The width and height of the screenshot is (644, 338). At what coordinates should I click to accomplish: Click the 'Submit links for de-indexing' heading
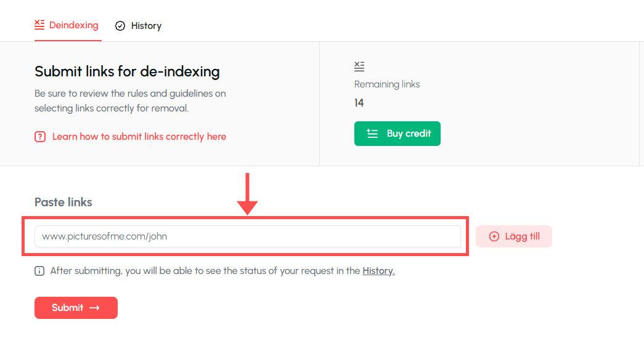pos(127,71)
